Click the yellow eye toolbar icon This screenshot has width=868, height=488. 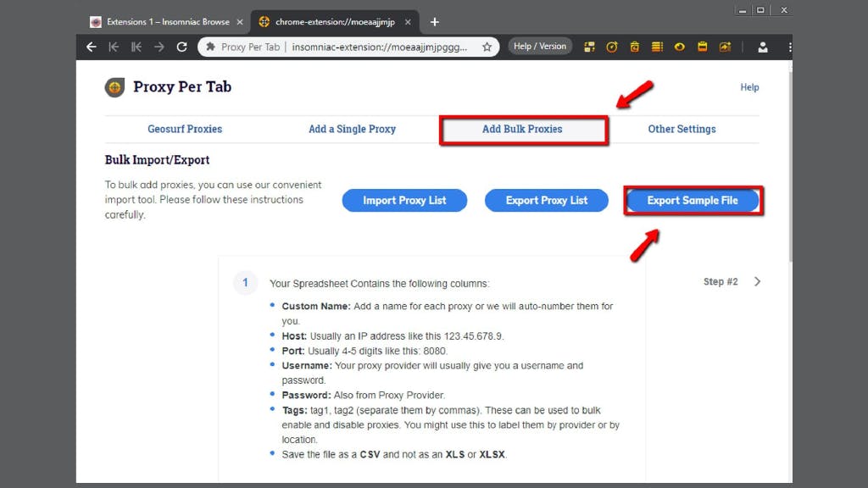679,47
